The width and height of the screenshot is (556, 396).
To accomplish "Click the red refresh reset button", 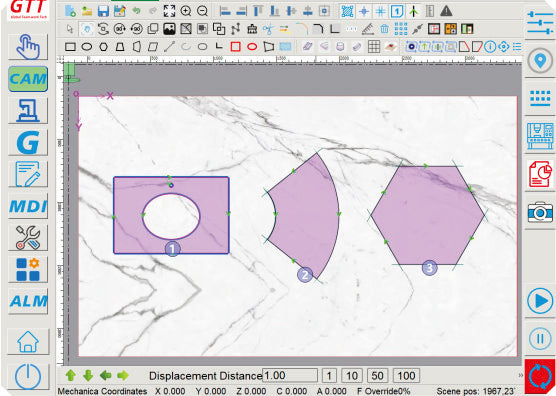I will pyautogui.click(x=540, y=377).
